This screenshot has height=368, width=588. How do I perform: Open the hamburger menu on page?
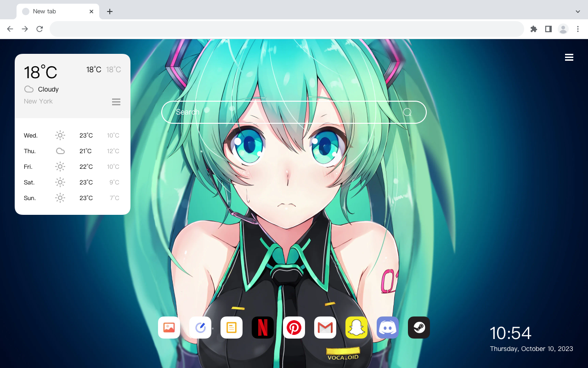569,57
